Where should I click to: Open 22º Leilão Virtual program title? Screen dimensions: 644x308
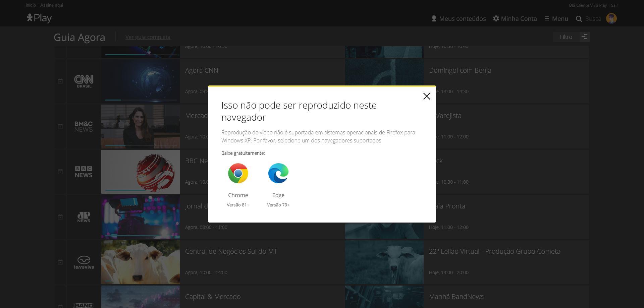(494, 251)
